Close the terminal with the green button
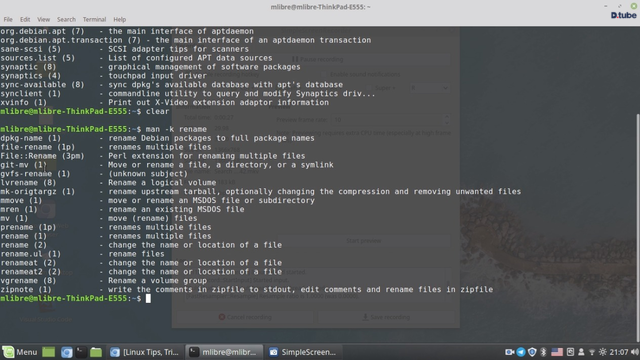Viewport: 640px width, 360px height. pyautogui.click(x=634, y=6)
